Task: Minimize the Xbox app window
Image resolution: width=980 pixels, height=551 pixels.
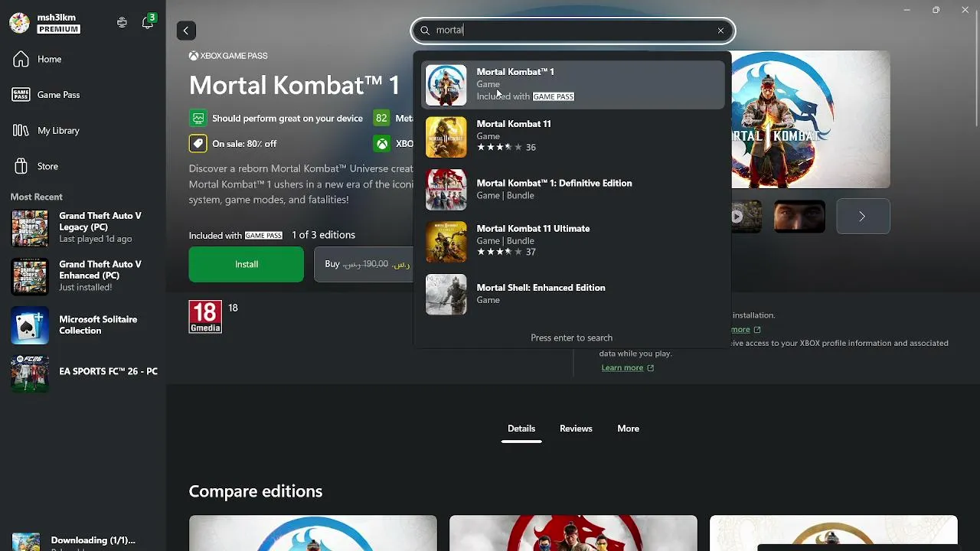Action: tap(906, 10)
